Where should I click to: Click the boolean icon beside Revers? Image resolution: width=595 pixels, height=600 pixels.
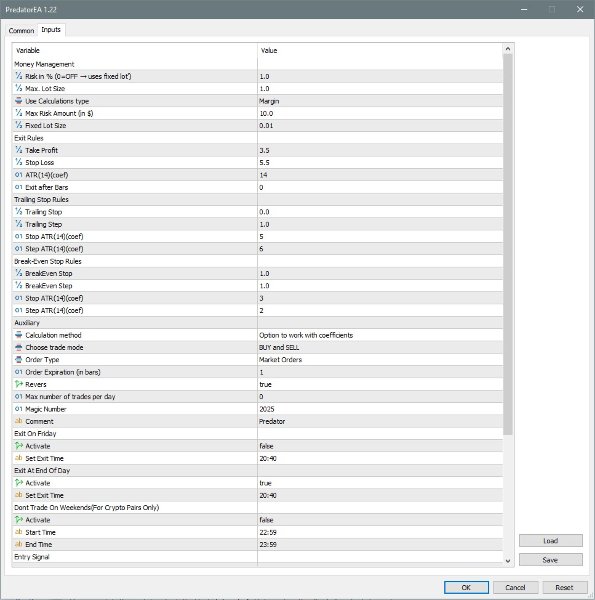tap(18, 384)
